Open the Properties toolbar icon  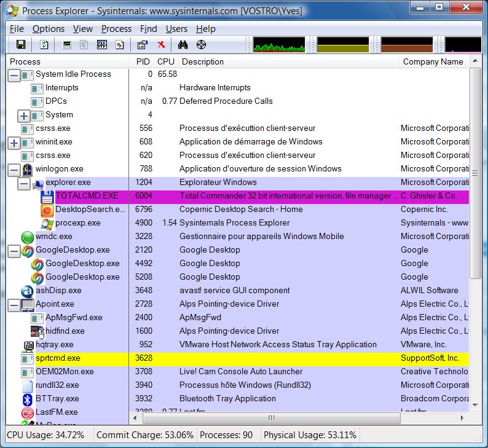pos(143,45)
